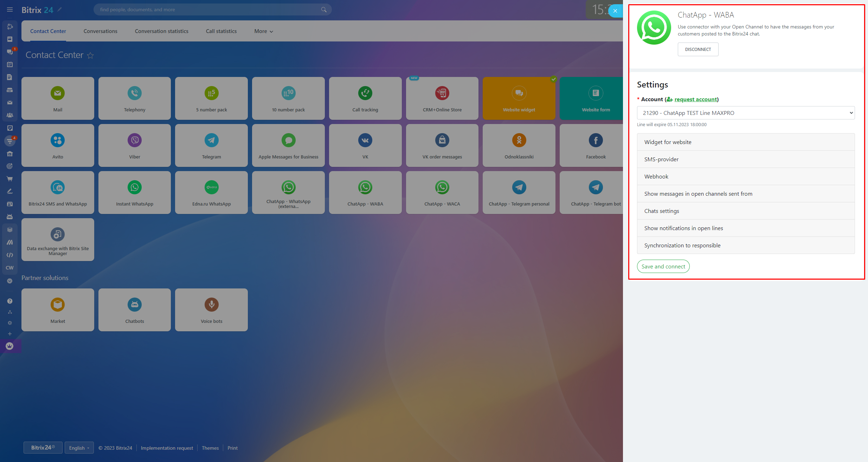Image resolution: width=868 pixels, height=462 pixels.
Task: Toggle the hamburger left menu
Action: point(10,10)
